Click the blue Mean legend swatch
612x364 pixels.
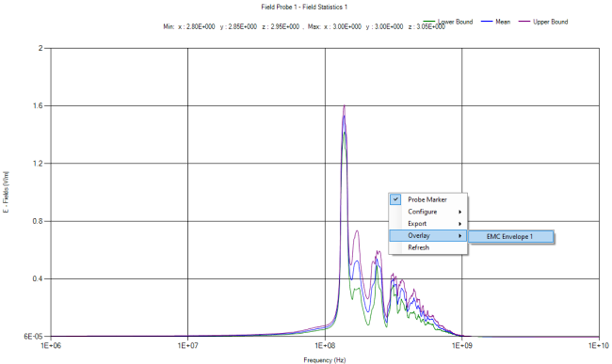(487, 22)
